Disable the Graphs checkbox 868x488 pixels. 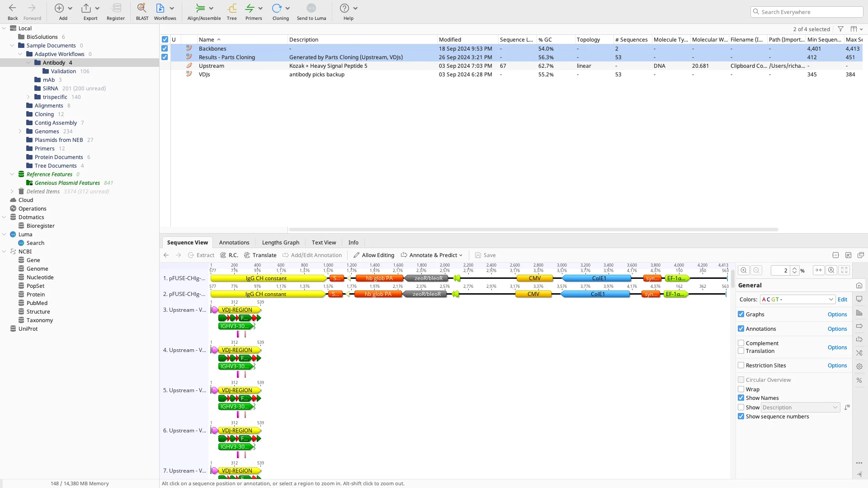tap(741, 314)
